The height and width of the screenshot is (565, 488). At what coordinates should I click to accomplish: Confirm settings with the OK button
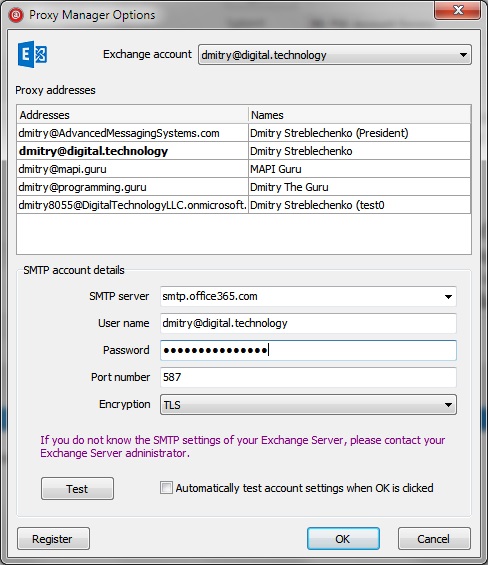[343, 539]
